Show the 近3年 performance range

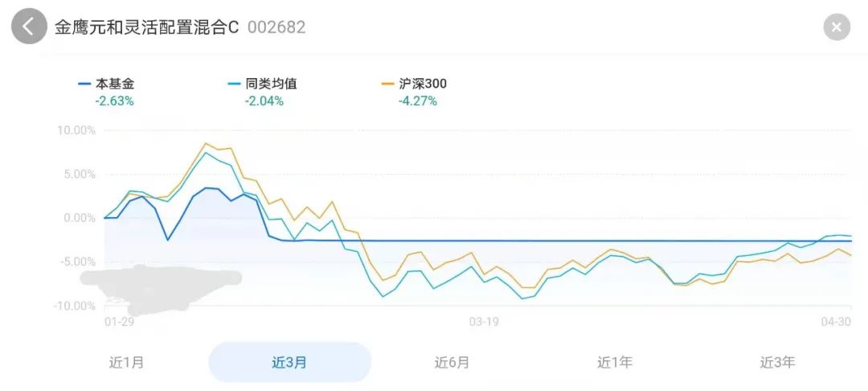(777, 363)
